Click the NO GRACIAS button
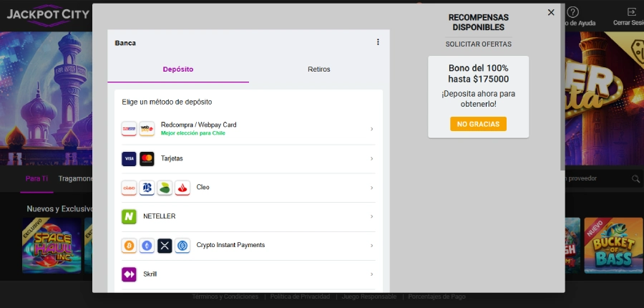Viewport: 644px width, 308px height. [x=478, y=124]
